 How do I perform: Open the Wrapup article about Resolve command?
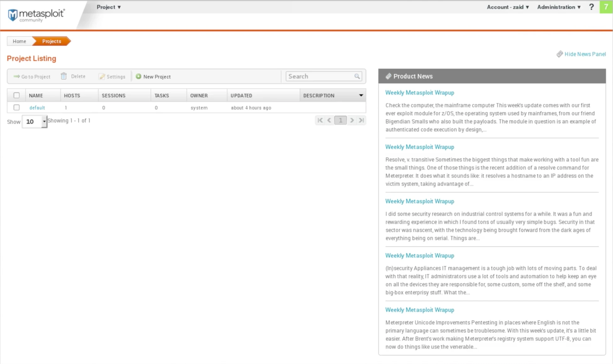tap(420, 147)
